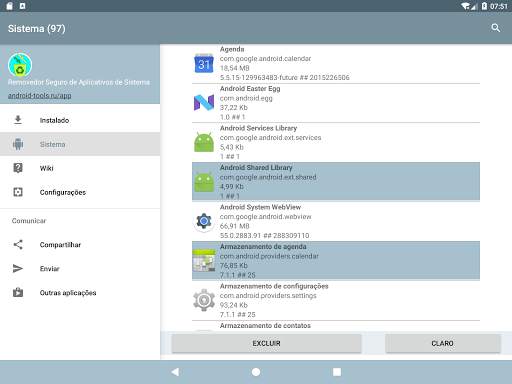Deselect highlighted Android Shared Library title
This screenshot has width=512, height=384.
pos(256,167)
